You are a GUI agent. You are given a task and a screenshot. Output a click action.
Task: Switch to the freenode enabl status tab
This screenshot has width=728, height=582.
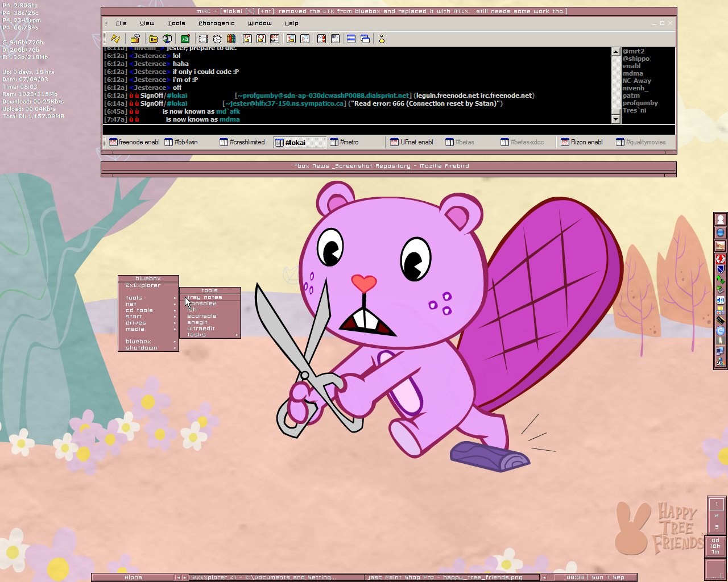coord(134,142)
